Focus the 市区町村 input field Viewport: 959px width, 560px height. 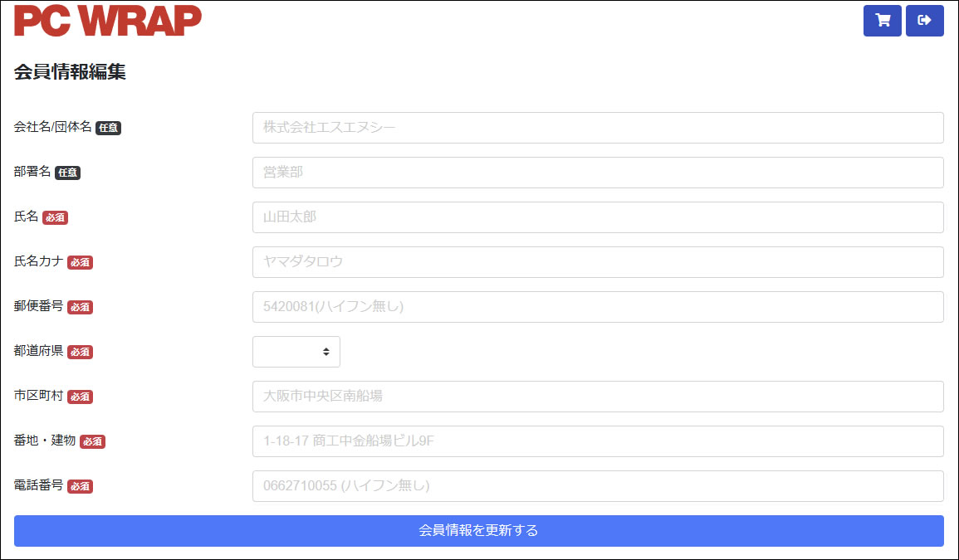tap(598, 397)
